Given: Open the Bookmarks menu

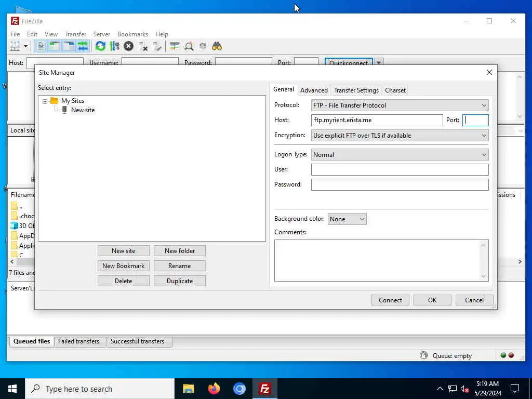Looking at the screenshot, I should pos(132,34).
